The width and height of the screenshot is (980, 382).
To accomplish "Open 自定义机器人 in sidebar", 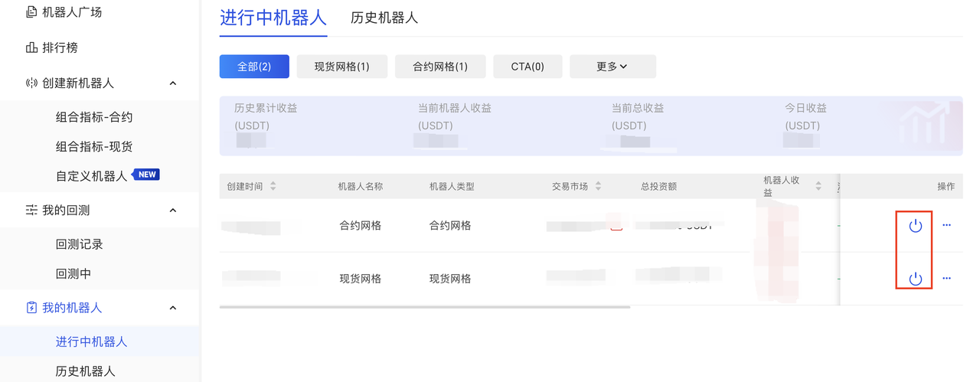I will (92, 176).
